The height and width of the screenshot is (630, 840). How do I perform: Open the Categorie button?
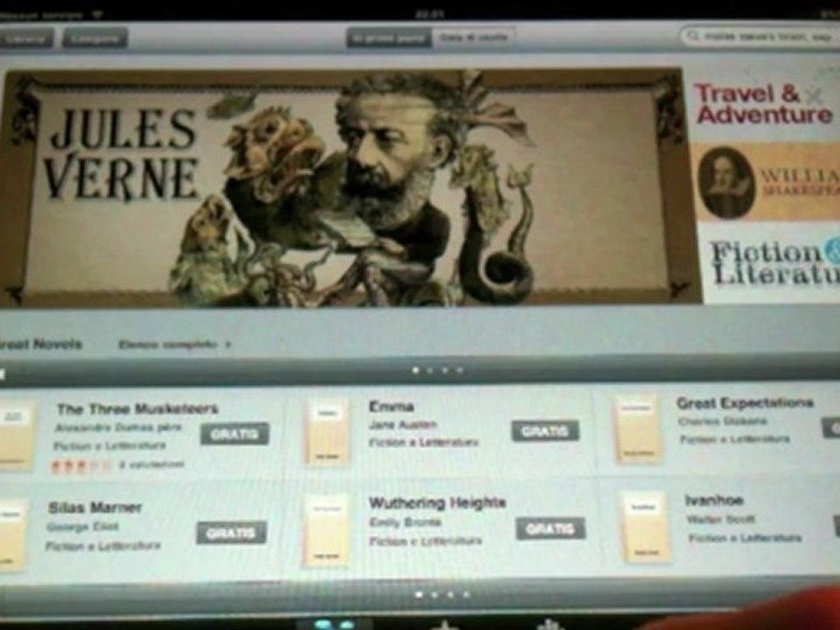tap(94, 38)
